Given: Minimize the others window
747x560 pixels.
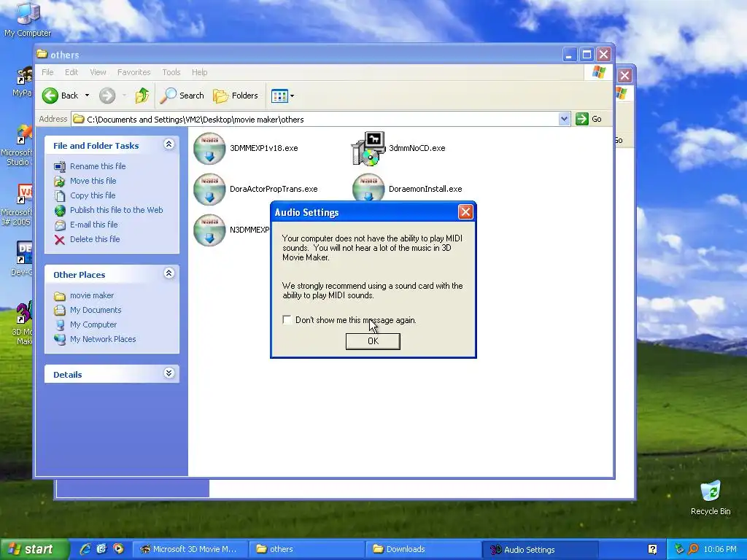Looking at the screenshot, I should (x=569, y=54).
